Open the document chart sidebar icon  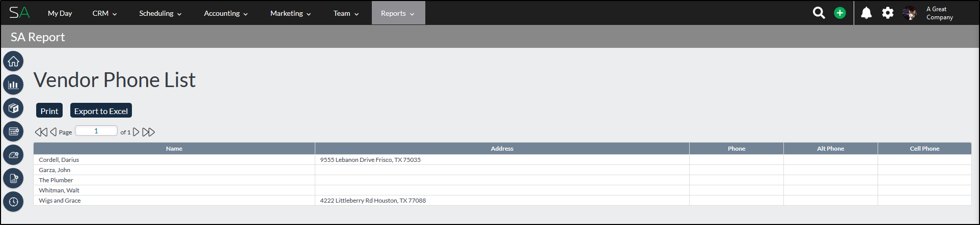pyautogui.click(x=13, y=178)
